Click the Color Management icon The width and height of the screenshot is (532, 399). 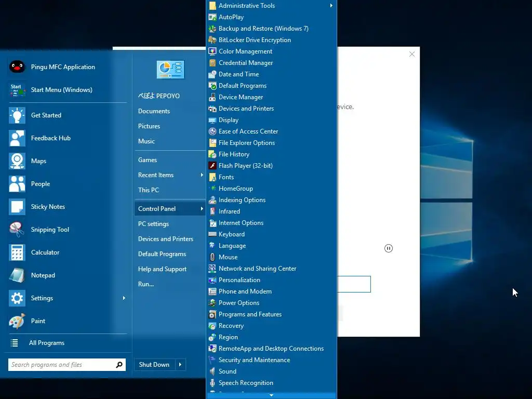tap(212, 51)
